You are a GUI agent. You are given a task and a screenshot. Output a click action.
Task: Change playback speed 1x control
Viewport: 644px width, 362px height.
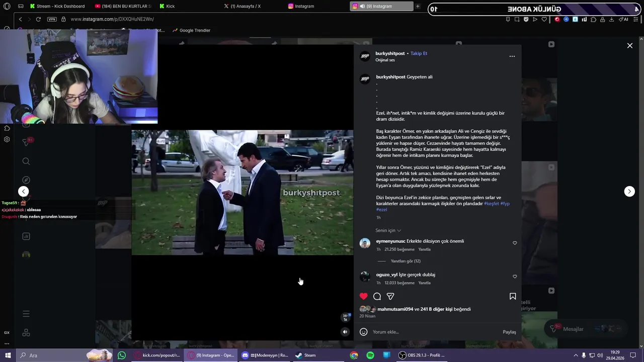coord(345,317)
